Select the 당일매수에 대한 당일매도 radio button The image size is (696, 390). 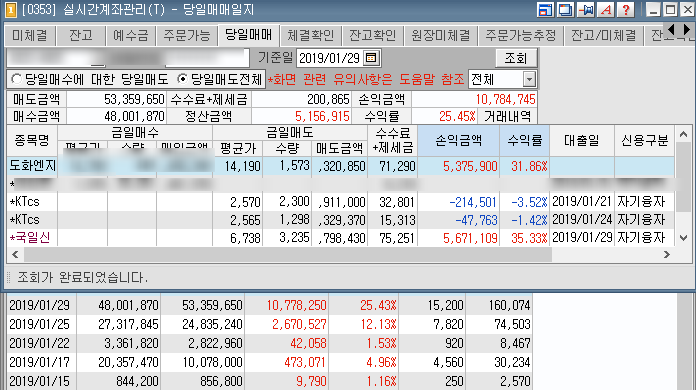pyautogui.click(x=16, y=79)
